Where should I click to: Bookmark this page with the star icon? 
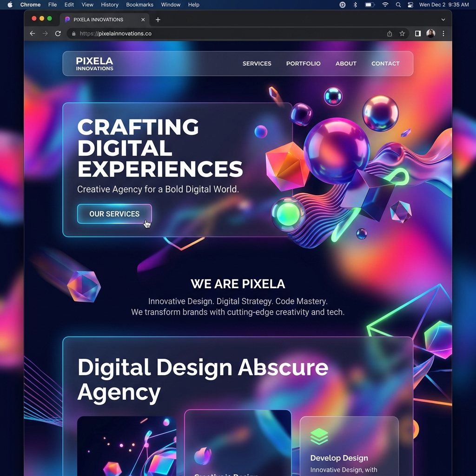click(x=402, y=33)
